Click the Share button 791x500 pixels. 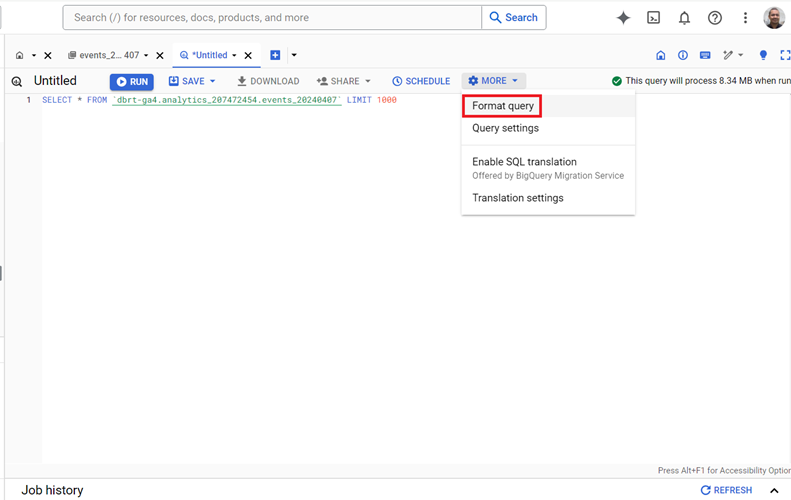point(338,81)
